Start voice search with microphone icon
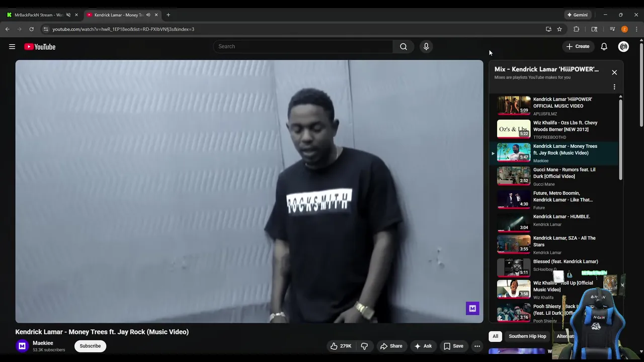Image resolution: width=644 pixels, height=362 pixels. pos(426,47)
